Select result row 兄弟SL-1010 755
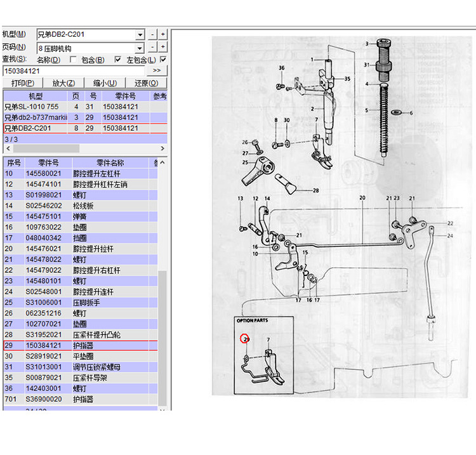Viewport: 476px width, 455px height. (85, 107)
